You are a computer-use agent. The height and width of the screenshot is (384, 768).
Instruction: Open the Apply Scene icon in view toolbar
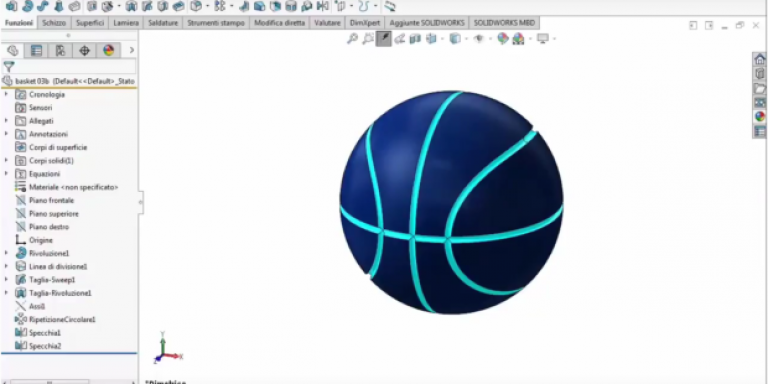518,39
